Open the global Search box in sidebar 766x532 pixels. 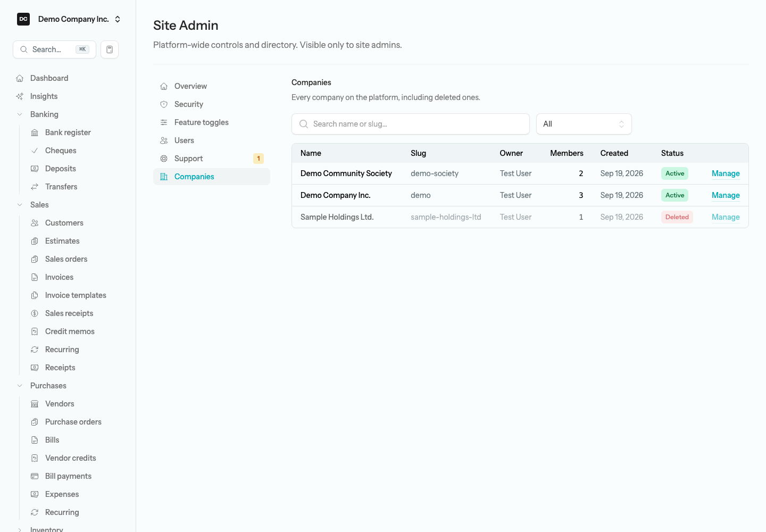[x=54, y=49]
